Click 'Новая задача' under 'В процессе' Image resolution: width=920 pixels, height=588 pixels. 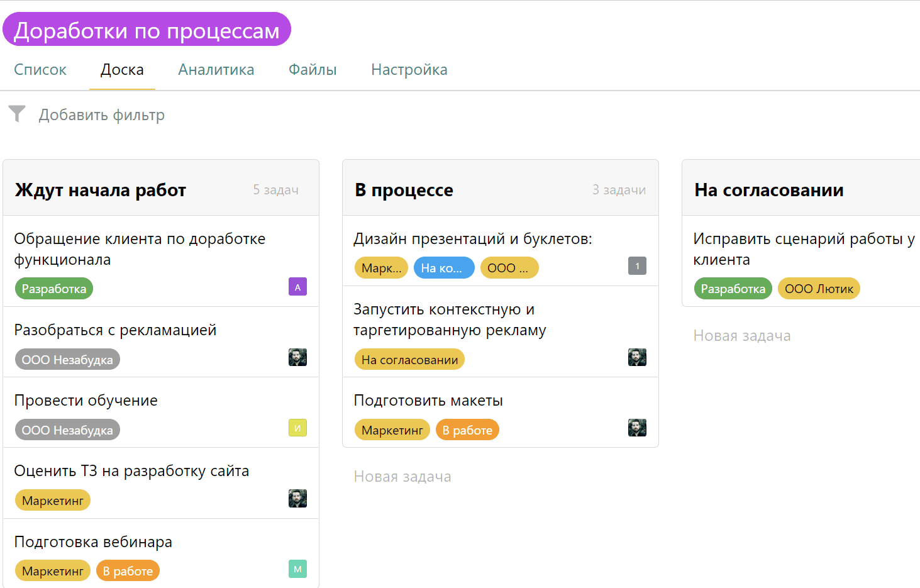pos(402,476)
